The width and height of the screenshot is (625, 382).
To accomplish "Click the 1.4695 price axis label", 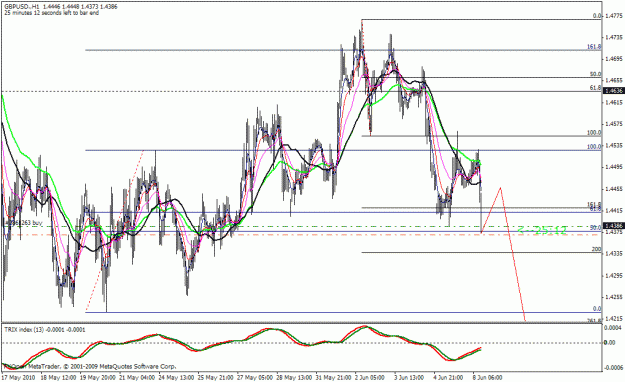I will (613, 59).
